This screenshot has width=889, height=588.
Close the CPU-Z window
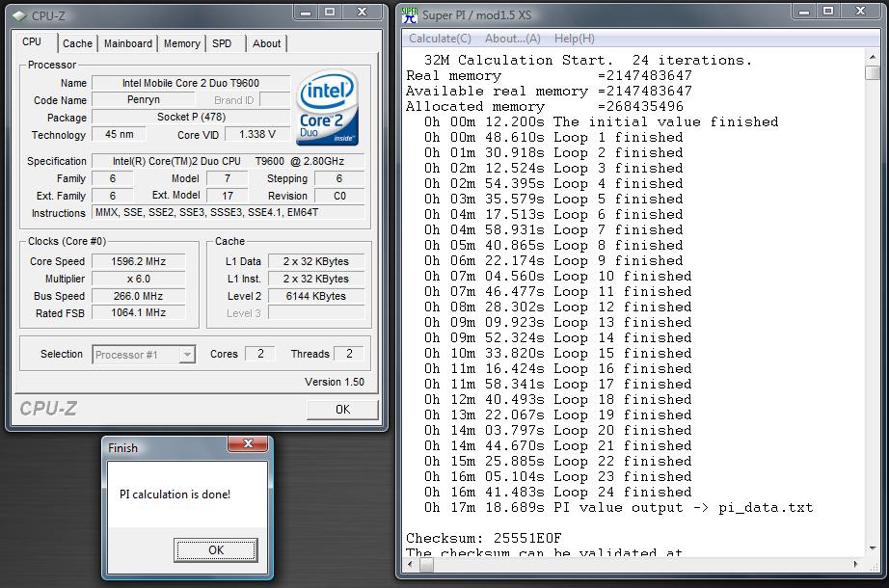(x=363, y=13)
